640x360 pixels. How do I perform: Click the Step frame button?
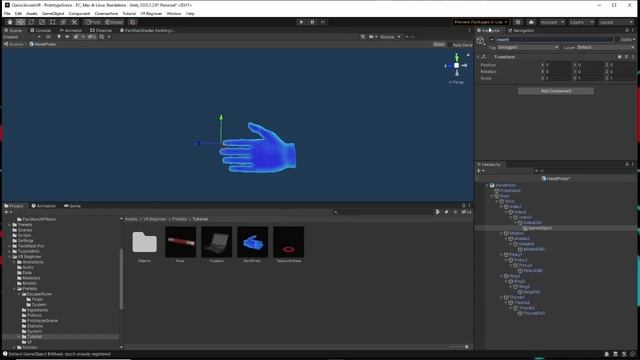[323, 22]
